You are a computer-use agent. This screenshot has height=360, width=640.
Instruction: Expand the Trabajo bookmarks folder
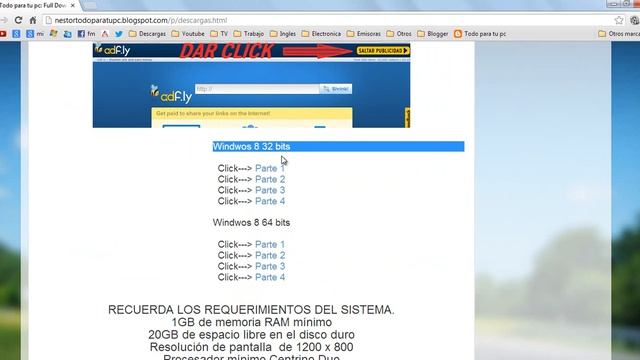[x=249, y=34]
